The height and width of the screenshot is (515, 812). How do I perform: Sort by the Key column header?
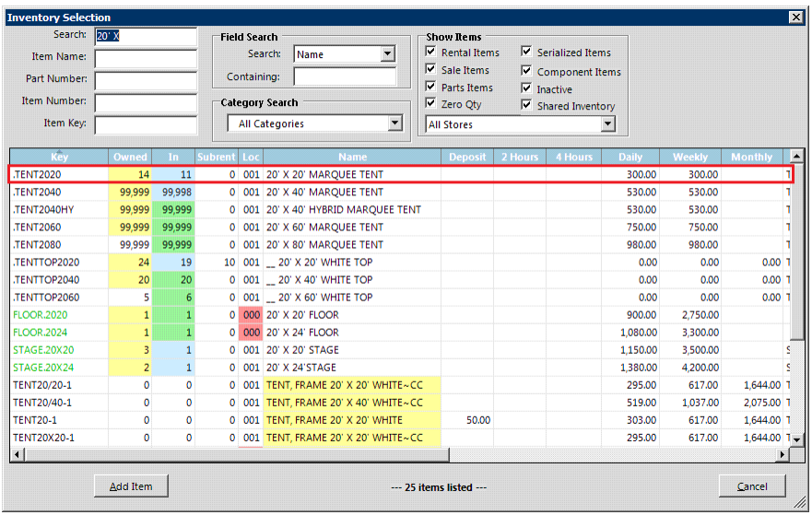click(59, 157)
